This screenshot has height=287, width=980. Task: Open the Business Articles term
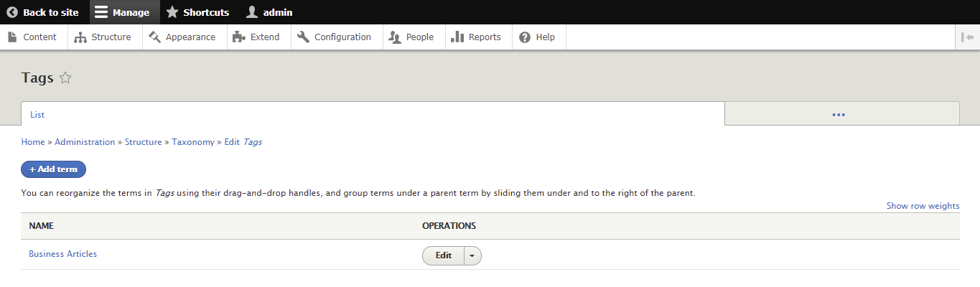coord(62,254)
